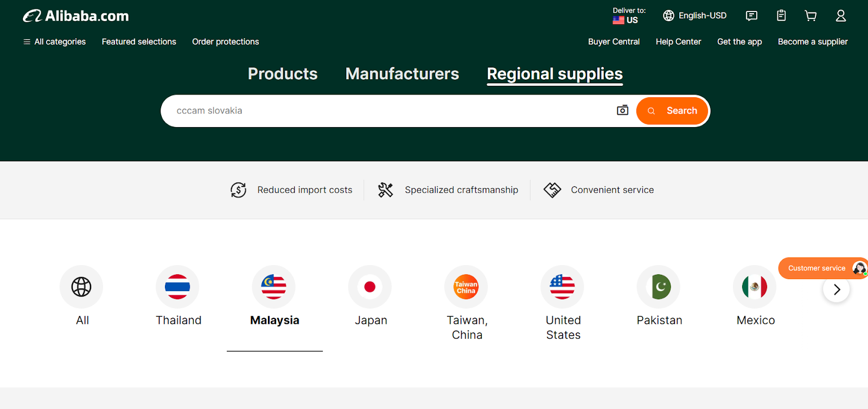Screen dimensions: 868x409
Task: Click the United States region label
Action: [563, 328]
